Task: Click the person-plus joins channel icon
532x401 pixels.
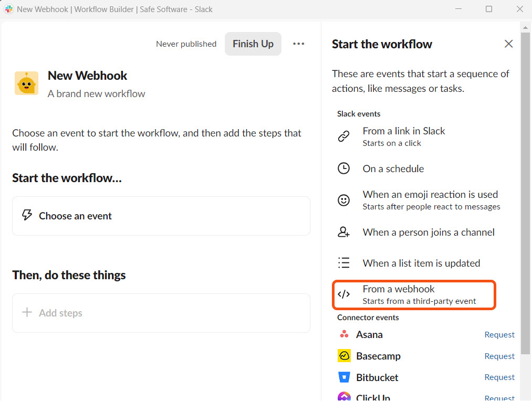Action: point(343,232)
